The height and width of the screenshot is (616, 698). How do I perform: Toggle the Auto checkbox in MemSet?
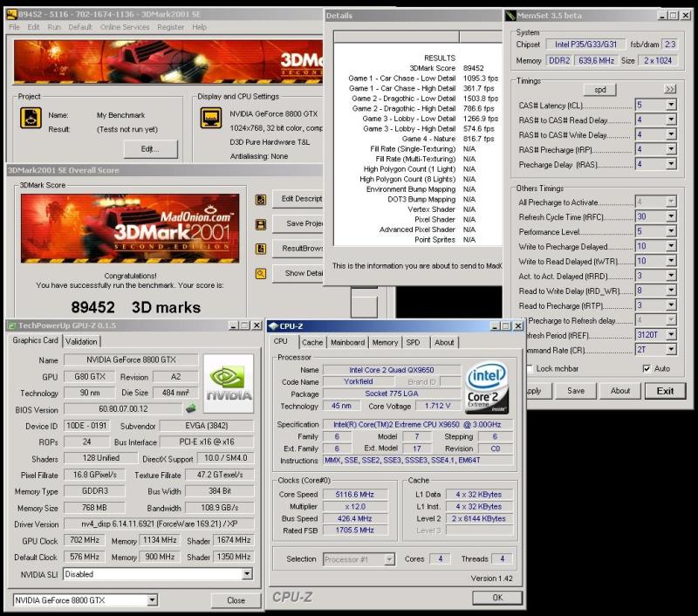click(647, 368)
